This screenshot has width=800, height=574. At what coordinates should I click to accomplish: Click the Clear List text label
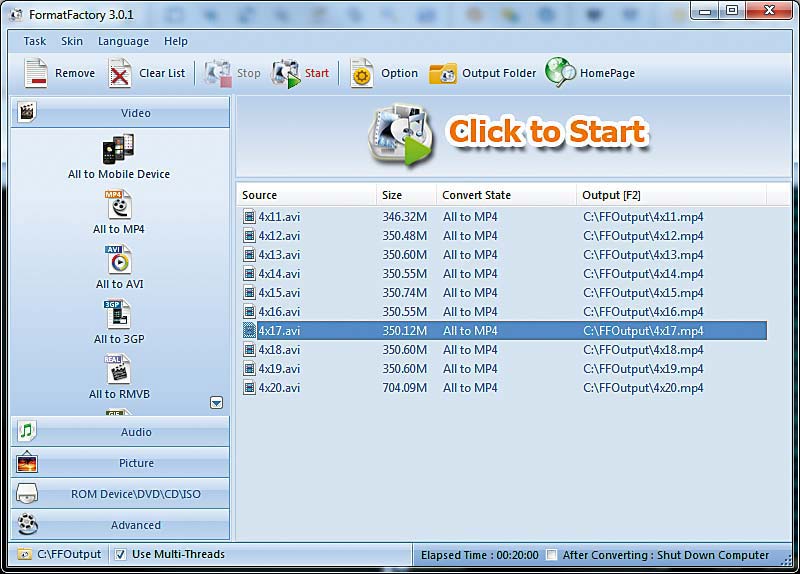tap(162, 73)
